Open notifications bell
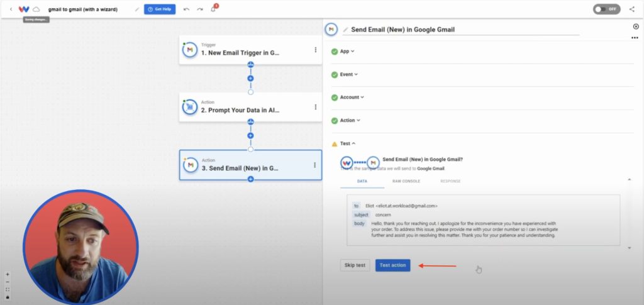The image size is (644, 305). [213, 9]
